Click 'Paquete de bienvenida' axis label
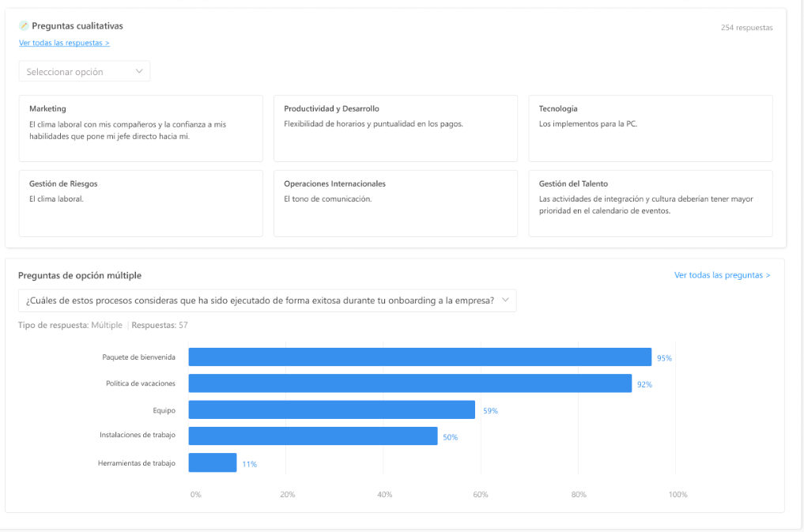Viewport: 804px width, 532px height. tap(138, 357)
